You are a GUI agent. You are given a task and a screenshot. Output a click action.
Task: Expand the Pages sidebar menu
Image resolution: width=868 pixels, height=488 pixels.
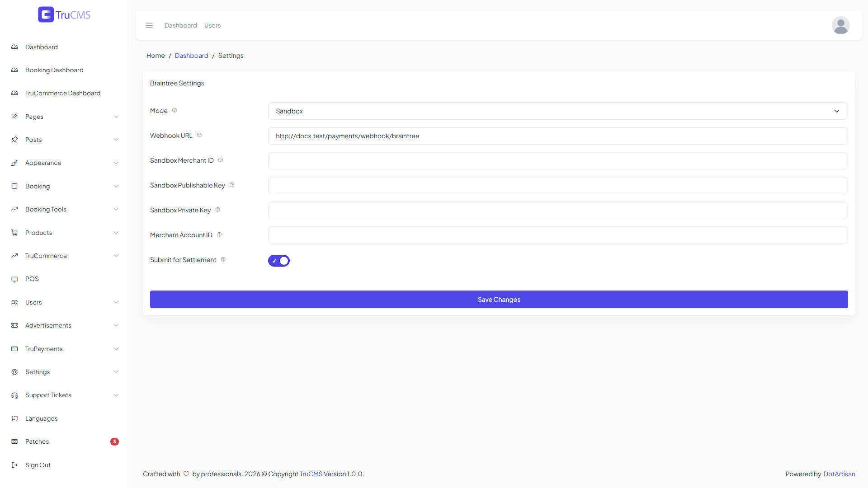(65, 117)
